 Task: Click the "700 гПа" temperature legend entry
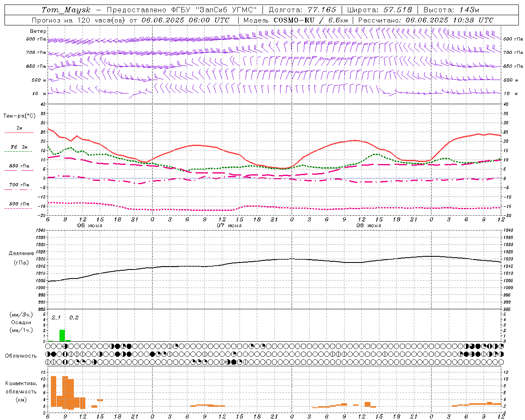point(19,185)
